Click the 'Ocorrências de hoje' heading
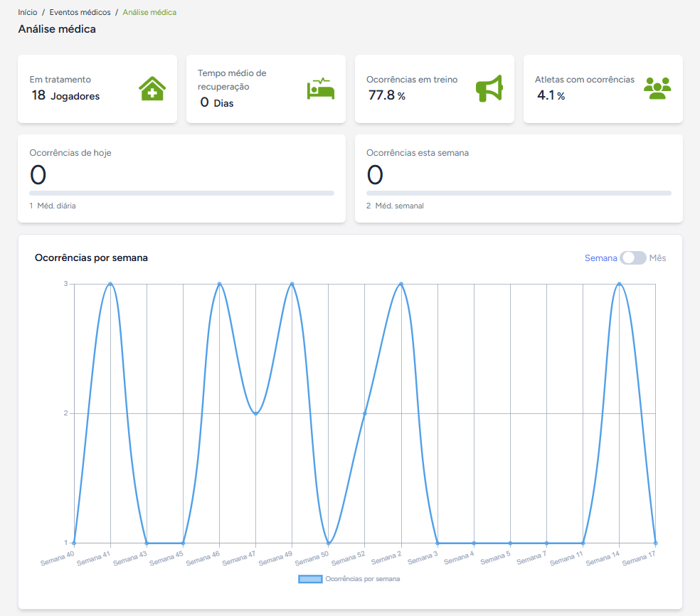 point(70,153)
